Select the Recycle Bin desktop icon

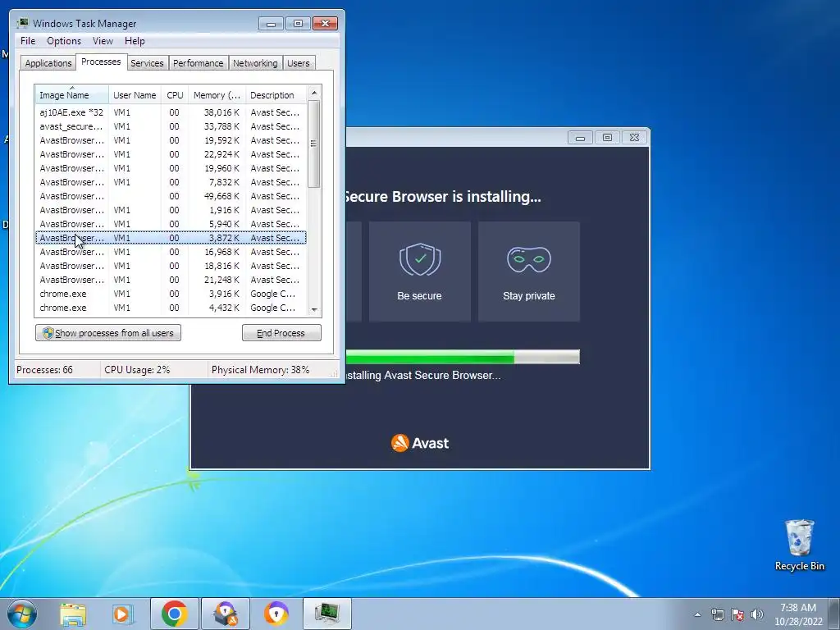(799, 545)
